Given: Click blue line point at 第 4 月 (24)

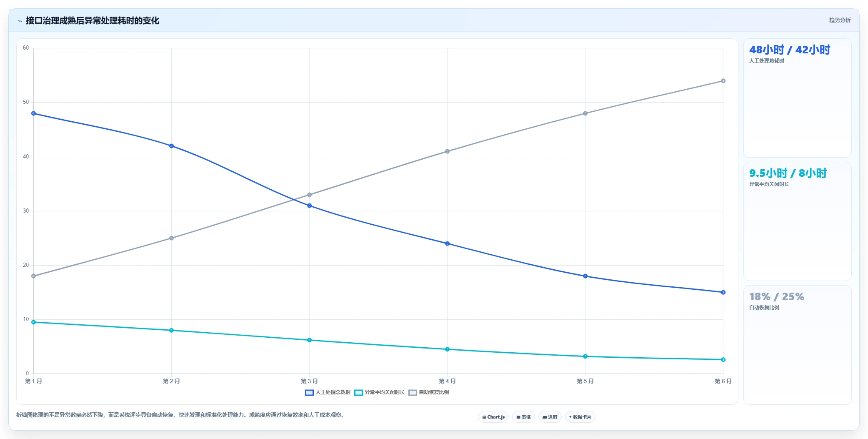Looking at the screenshot, I should 447,243.
